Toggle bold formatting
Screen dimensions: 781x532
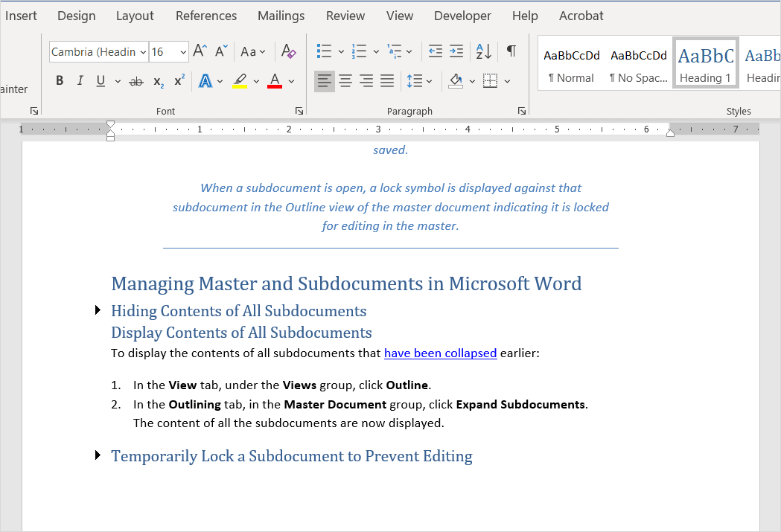coord(60,80)
